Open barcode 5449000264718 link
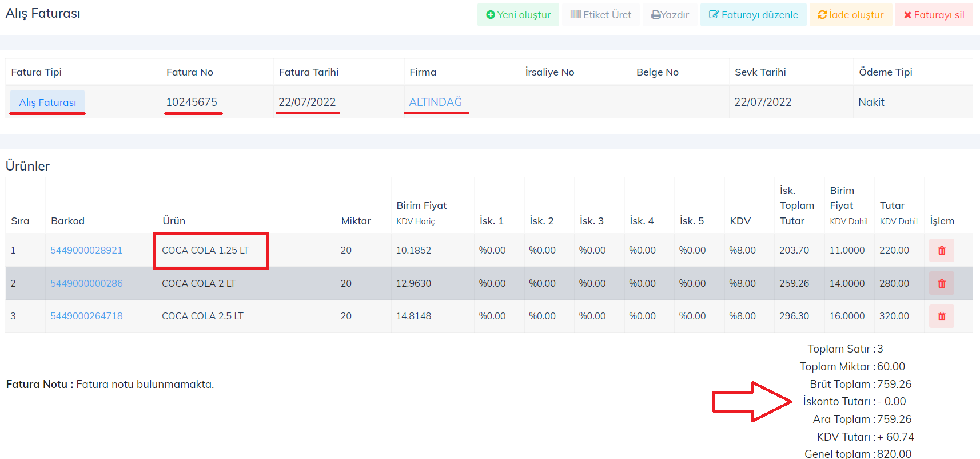 (86, 316)
